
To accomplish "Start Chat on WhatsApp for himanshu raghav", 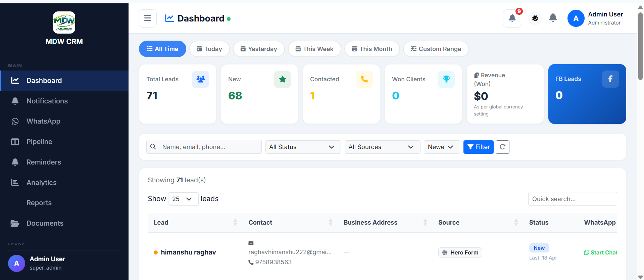I will [601, 252].
